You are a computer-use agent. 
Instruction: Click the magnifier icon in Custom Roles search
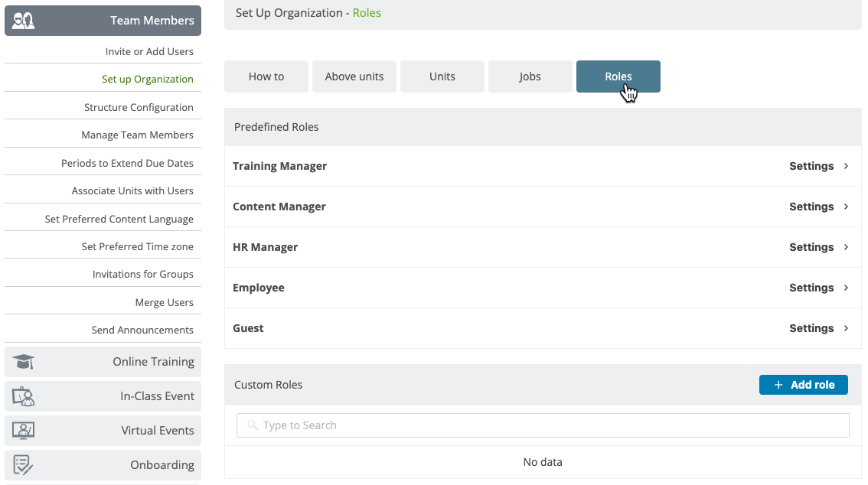click(x=253, y=425)
